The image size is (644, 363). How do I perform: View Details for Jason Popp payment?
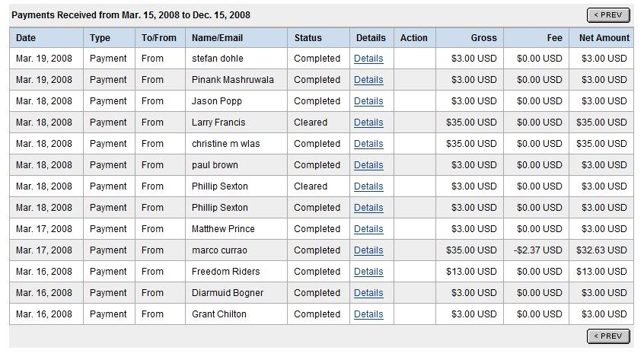coord(368,101)
